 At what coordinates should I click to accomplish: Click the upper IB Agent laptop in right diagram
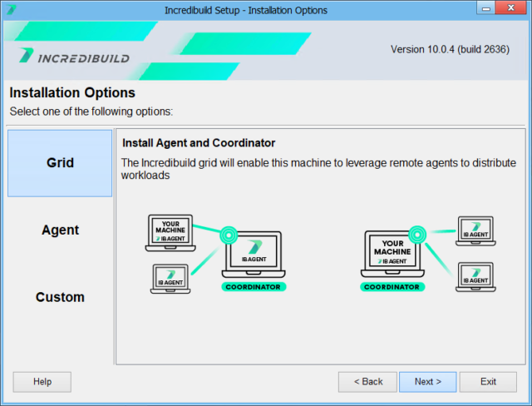pyautogui.click(x=475, y=232)
